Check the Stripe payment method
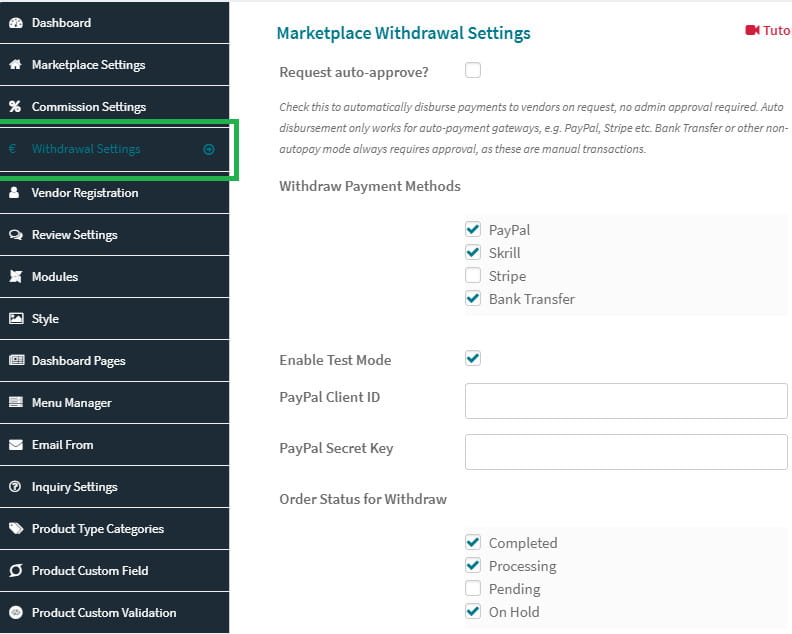Image resolution: width=792 pixels, height=634 pixels. 473,275
